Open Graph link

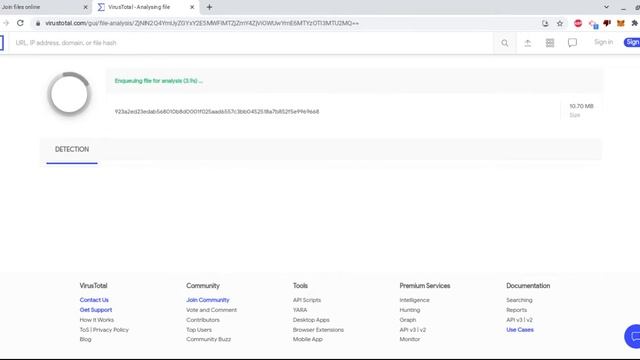pyautogui.click(x=408, y=320)
